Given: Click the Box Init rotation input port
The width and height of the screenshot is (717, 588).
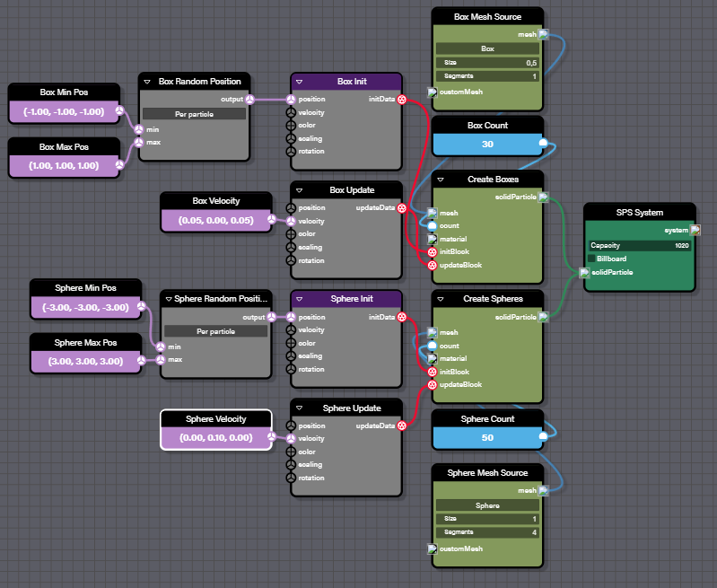Looking at the screenshot, I should tap(291, 152).
